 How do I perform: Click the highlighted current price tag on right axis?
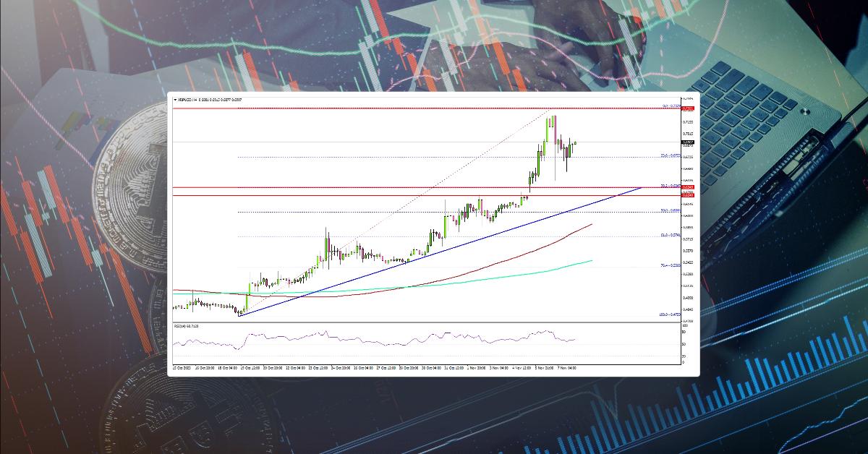click(x=687, y=142)
